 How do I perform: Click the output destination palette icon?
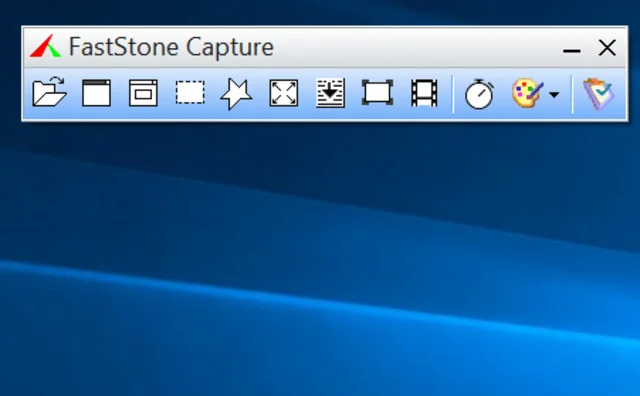pos(528,93)
